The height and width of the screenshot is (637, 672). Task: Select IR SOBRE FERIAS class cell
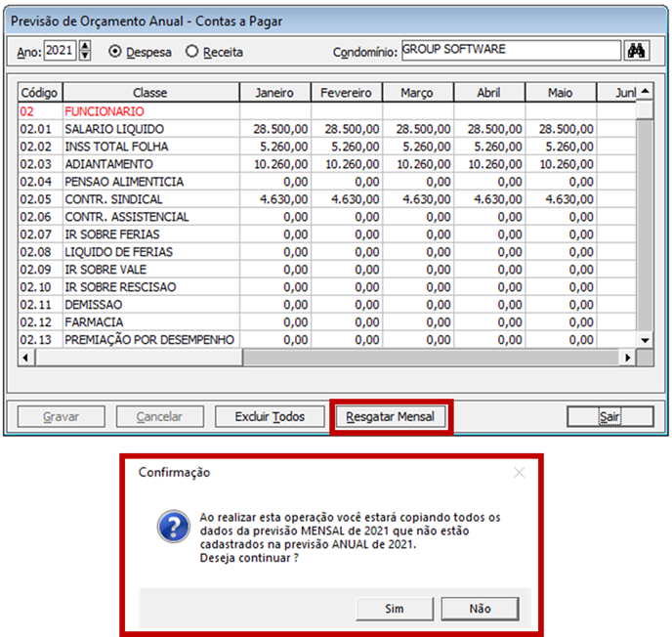tap(150, 234)
